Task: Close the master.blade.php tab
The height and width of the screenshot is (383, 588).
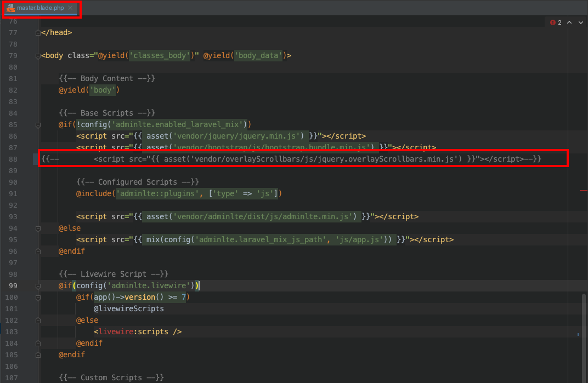Action: click(x=70, y=8)
